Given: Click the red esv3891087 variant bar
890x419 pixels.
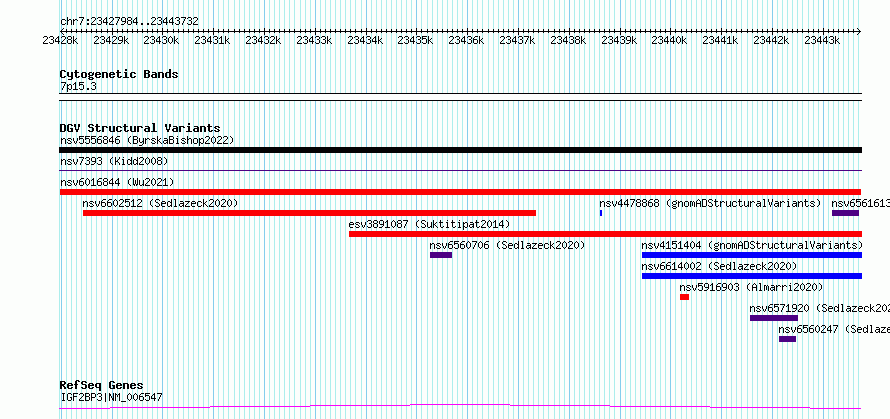Looking at the screenshot, I should click(605, 234).
